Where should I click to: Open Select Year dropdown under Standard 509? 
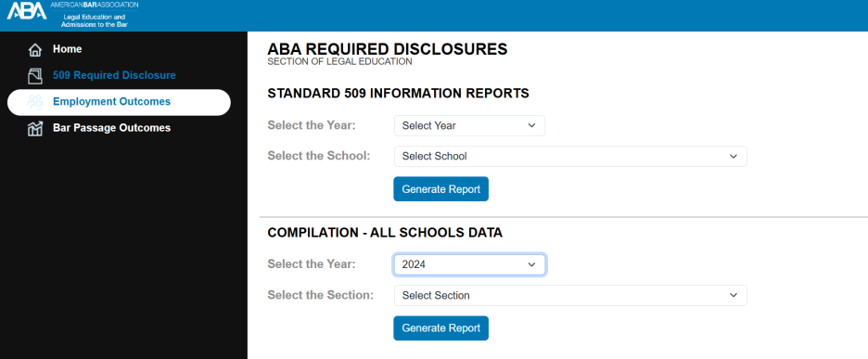(x=469, y=126)
